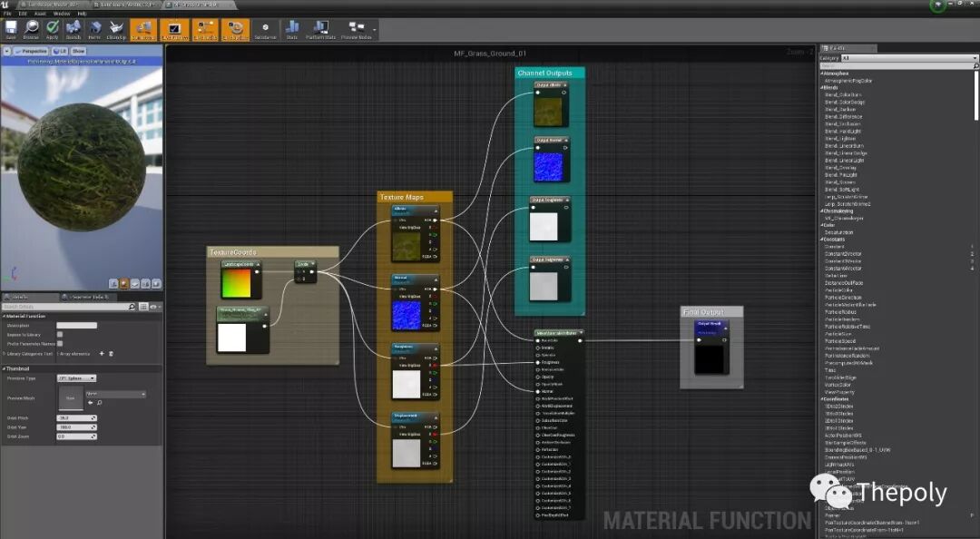
Task: Click the browse-to-asset magnifier icon under Preview Mesh
Action: click(x=100, y=403)
